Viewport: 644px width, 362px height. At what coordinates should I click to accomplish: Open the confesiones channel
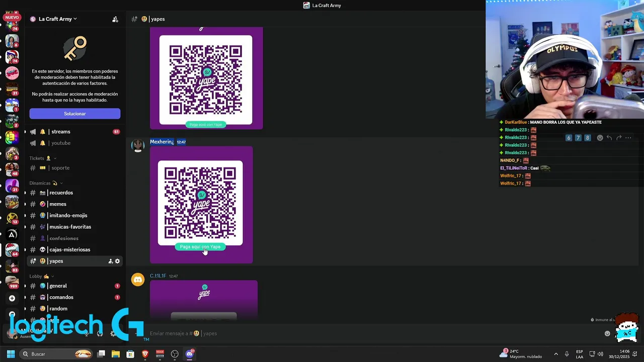(x=64, y=238)
